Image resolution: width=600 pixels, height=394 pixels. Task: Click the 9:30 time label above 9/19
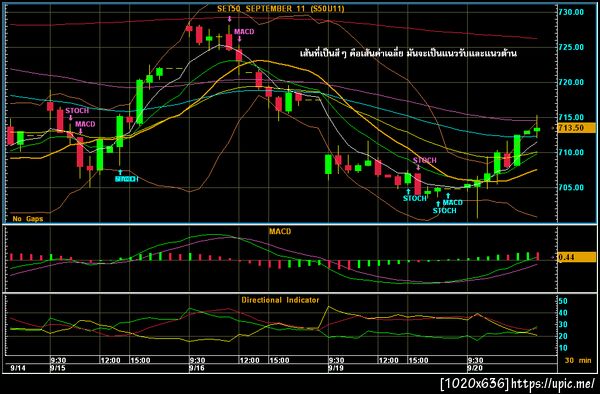point(336,360)
